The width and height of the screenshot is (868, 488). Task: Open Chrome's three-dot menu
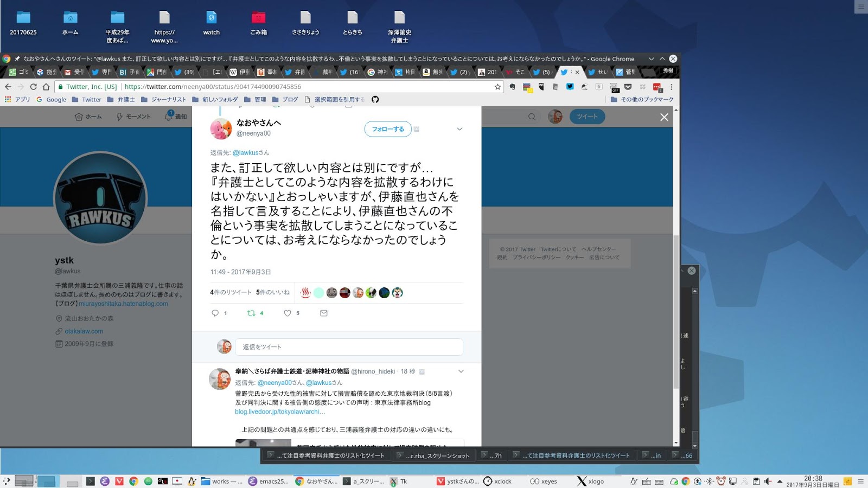(671, 87)
